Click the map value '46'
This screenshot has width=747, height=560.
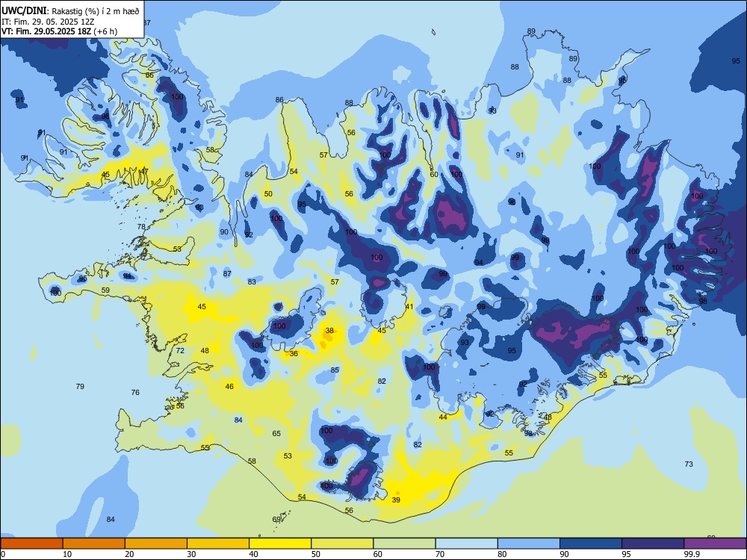coord(229,387)
